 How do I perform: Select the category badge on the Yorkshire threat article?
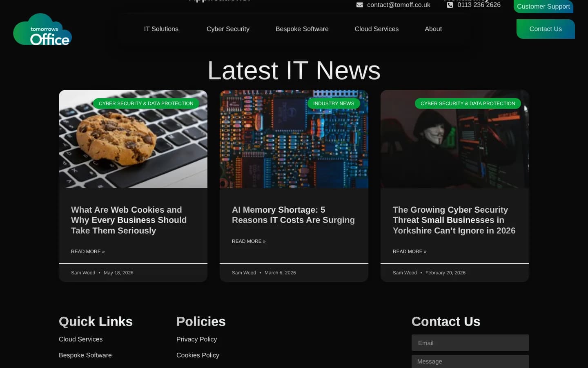click(x=468, y=103)
